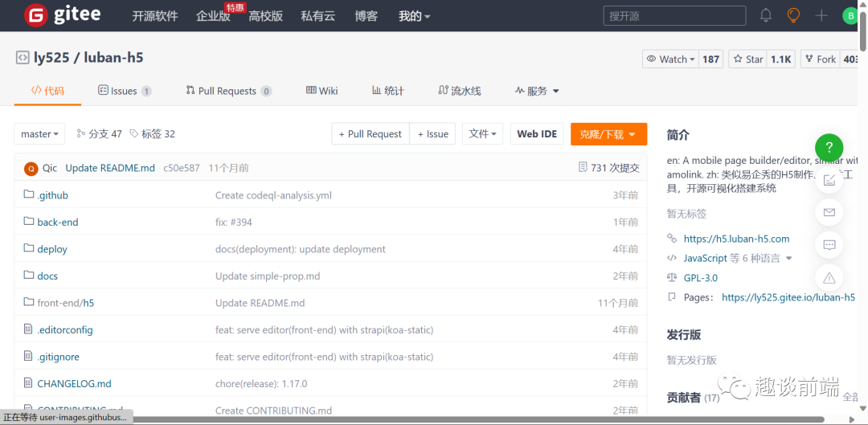868x425 pixels.
Task: Click the lightbulb icon in header
Action: point(793,15)
